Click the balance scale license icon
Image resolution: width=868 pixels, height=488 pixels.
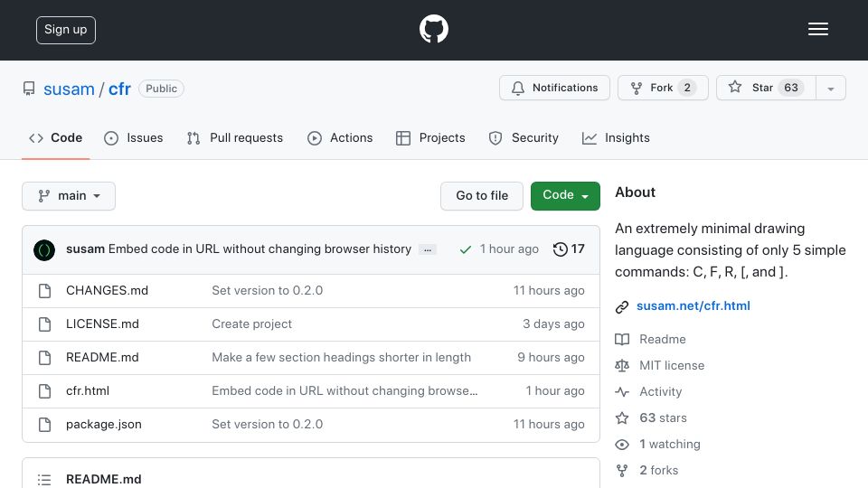click(622, 366)
